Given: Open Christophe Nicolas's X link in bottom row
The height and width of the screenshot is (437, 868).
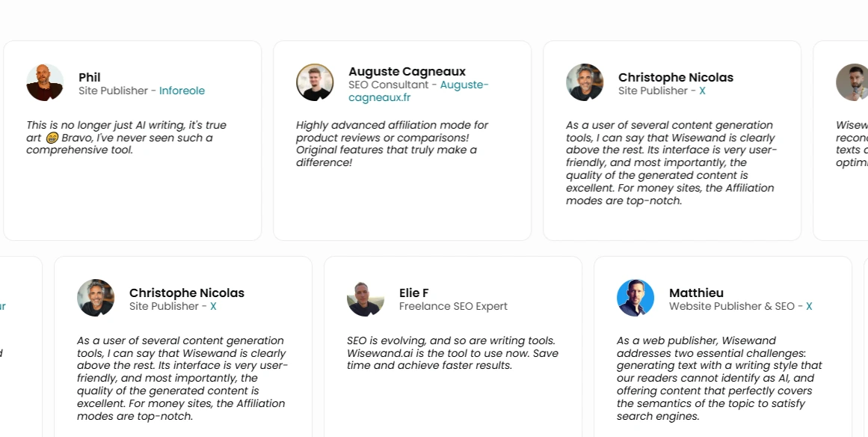Looking at the screenshot, I should pos(212,306).
